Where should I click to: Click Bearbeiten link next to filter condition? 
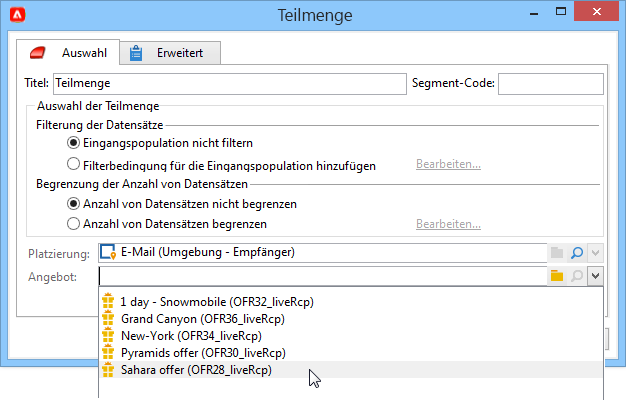tap(448, 164)
